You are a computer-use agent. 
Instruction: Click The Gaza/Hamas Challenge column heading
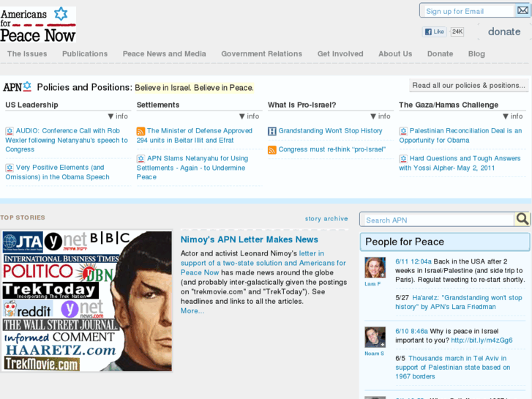click(449, 105)
